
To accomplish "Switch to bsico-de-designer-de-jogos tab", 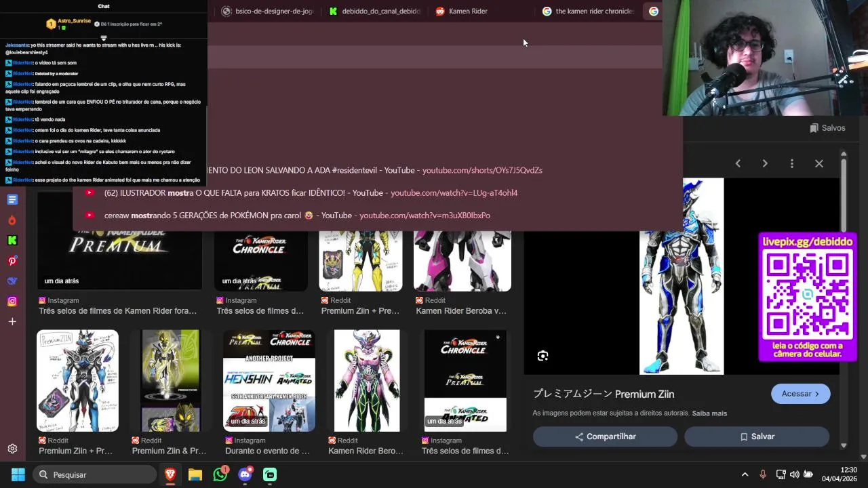I will click(x=267, y=11).
